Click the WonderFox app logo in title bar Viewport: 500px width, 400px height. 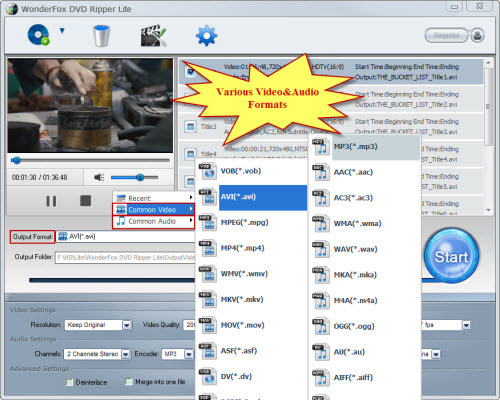point(12,9)
